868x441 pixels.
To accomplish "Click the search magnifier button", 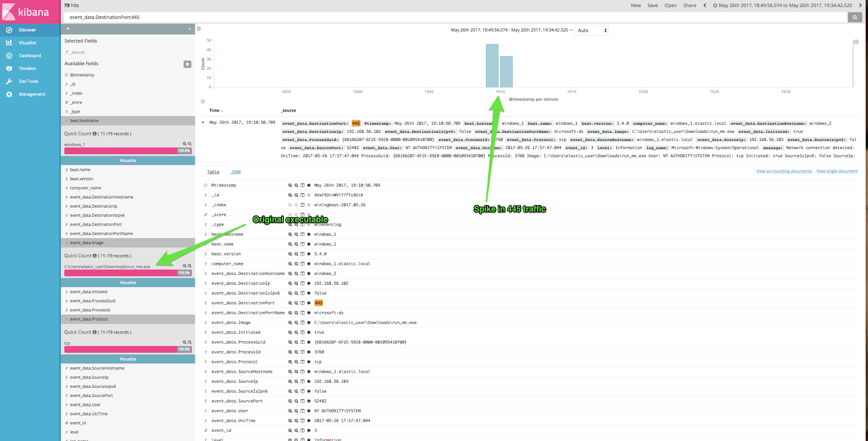I will point(855,17).
